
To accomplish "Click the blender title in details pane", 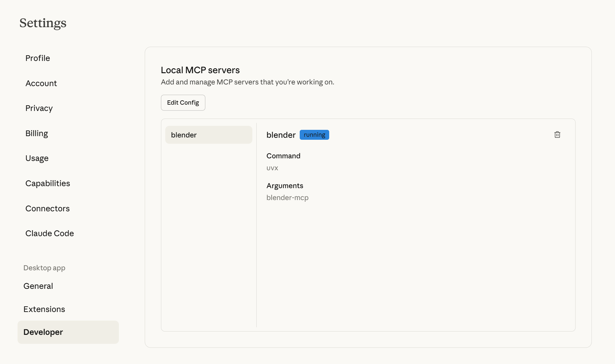I will pyautogui.click(x=281, y=135).
